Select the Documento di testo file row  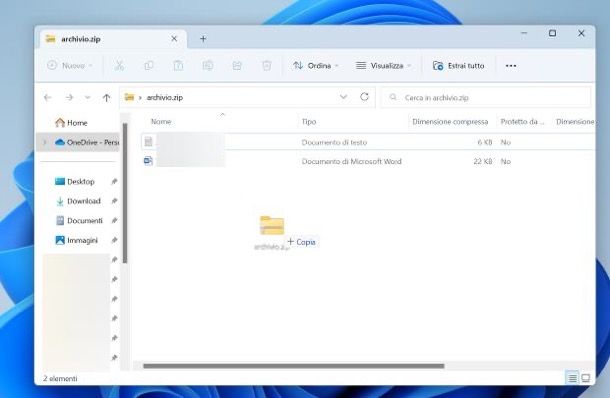[368, 142]
